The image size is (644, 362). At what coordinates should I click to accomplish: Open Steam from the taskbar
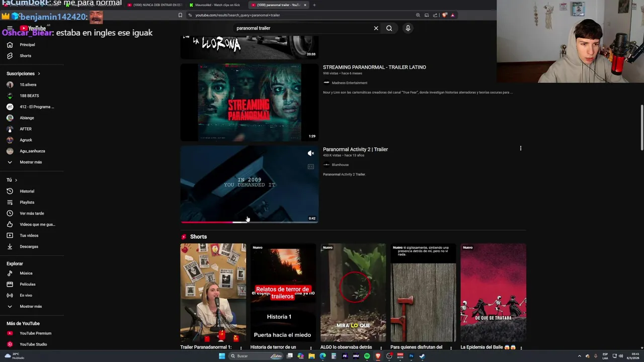coord(422,356)
